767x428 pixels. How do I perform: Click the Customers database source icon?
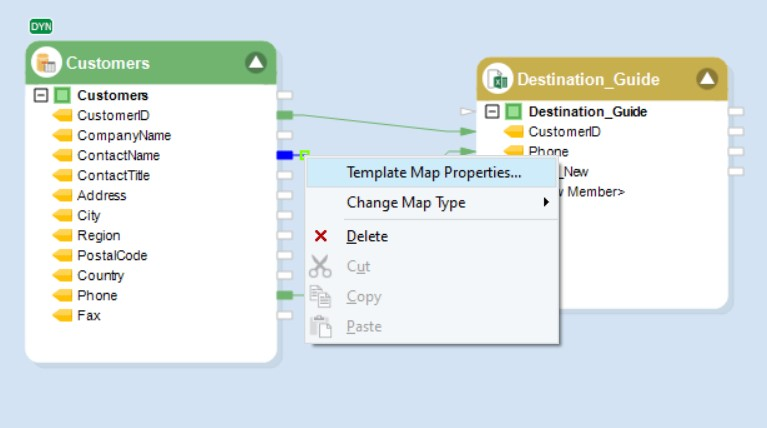47,63
